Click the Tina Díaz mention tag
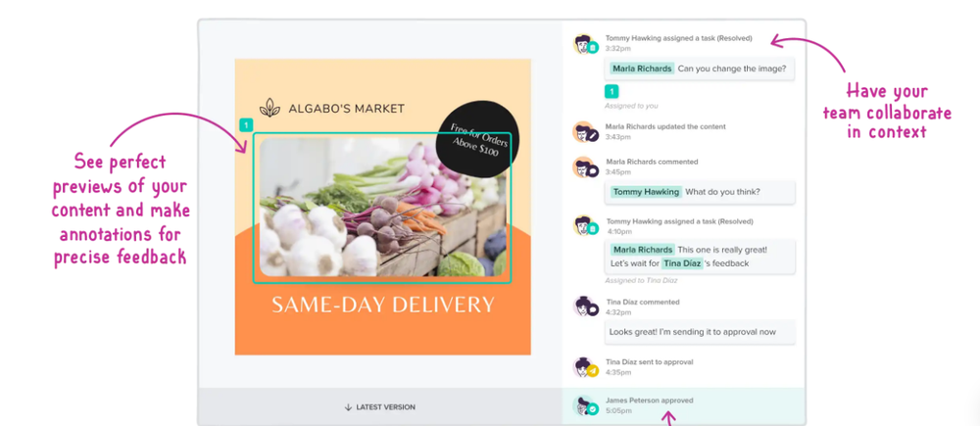980x426 pixels. (x=682, y=263)
